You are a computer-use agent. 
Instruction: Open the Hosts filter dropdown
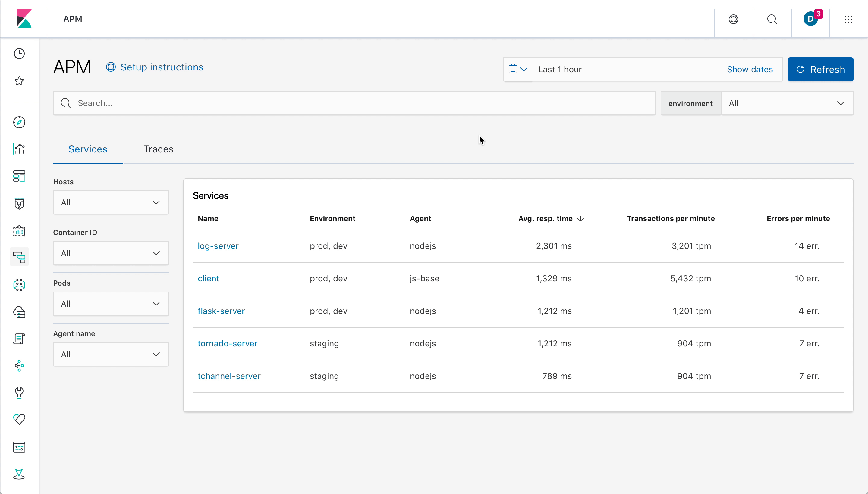click(111, 202)
